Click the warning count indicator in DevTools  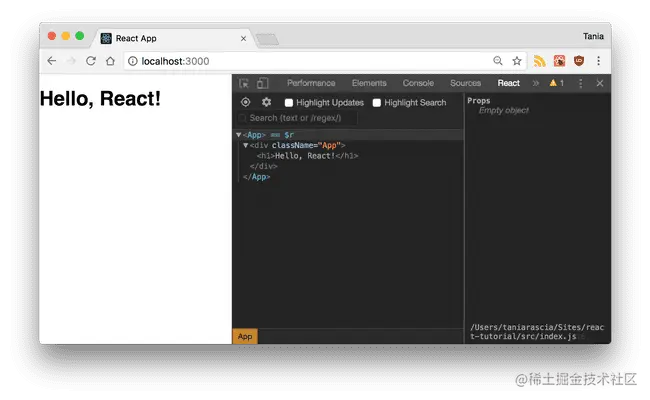click(557, 83)
